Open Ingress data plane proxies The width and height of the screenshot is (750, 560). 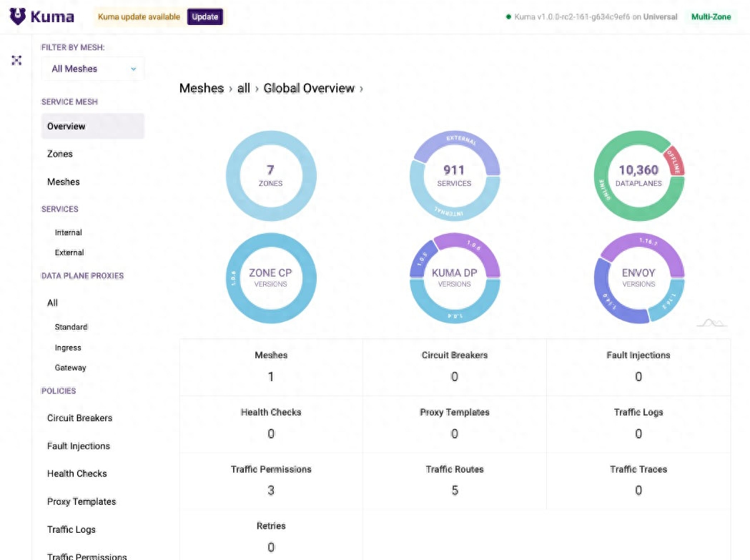tap(68, 348)
